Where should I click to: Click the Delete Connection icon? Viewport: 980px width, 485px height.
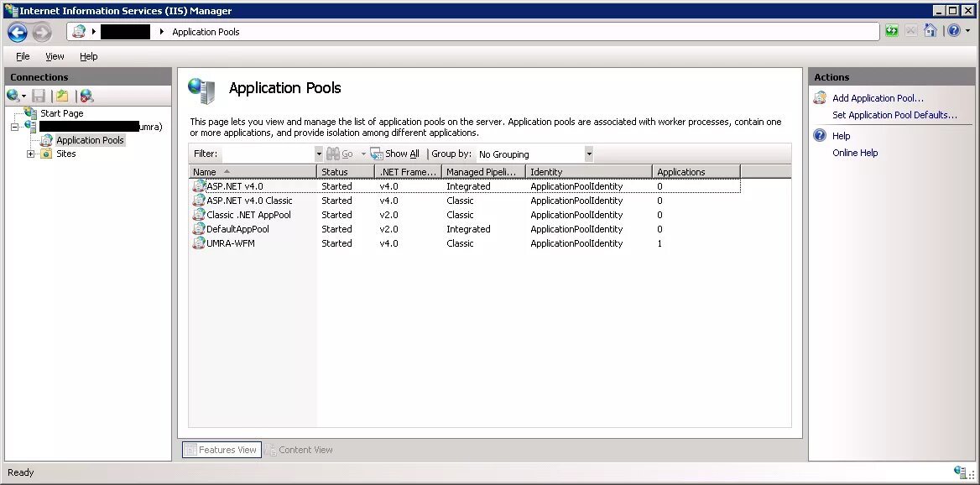click(x=87, y=96)
